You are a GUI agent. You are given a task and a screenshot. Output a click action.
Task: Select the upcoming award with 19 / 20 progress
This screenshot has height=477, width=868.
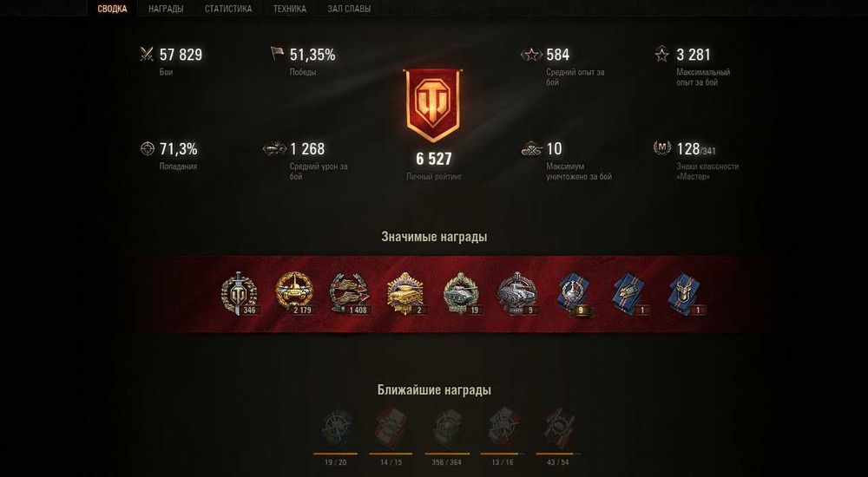335,428
